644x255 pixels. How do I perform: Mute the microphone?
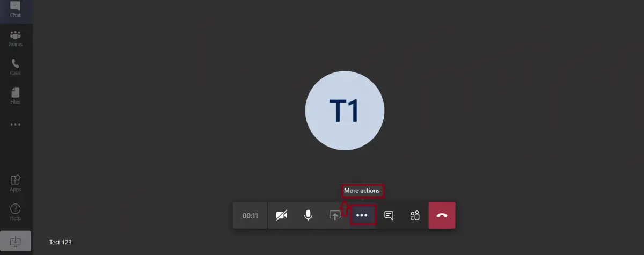point(308,215)
